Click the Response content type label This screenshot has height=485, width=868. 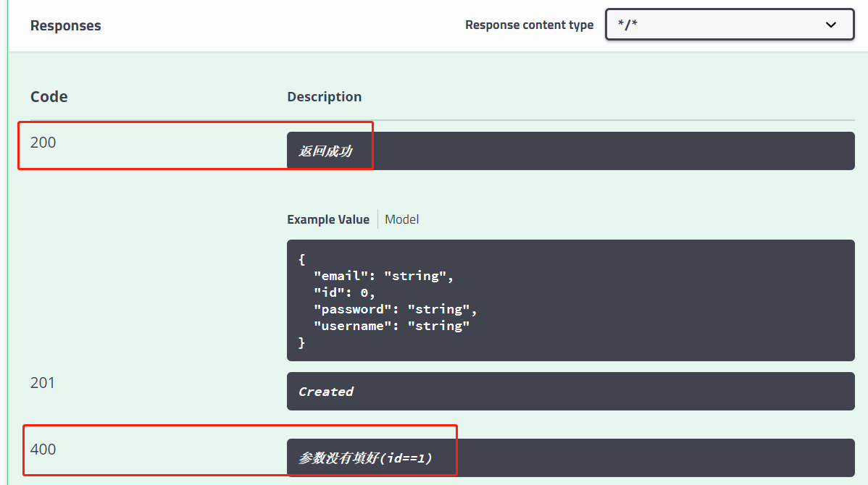click(529, 25)
